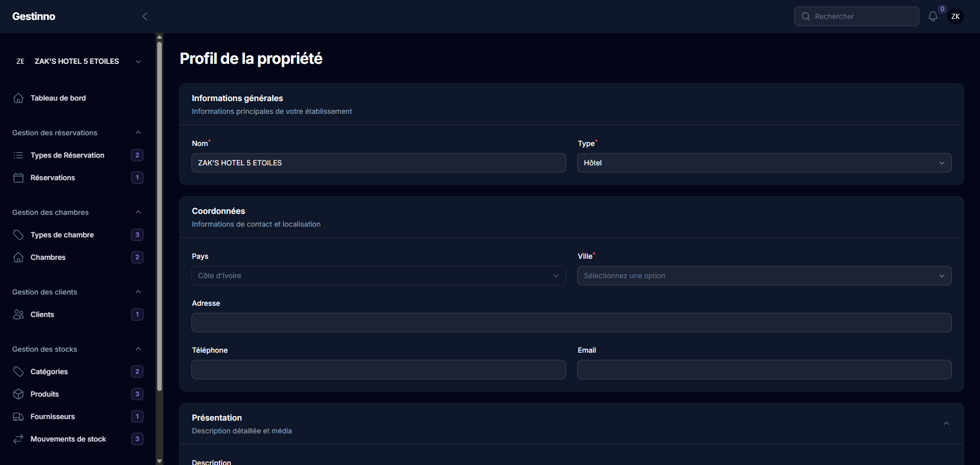Open Produits menu item
This screenshot has height=465, width=980.
(78, 394)
